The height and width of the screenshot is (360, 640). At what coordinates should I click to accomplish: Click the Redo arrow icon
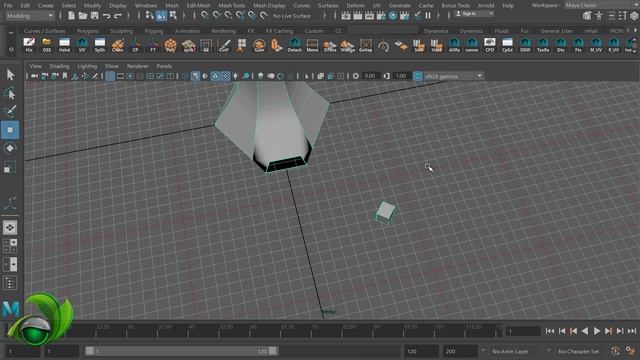tap(118, 16)
